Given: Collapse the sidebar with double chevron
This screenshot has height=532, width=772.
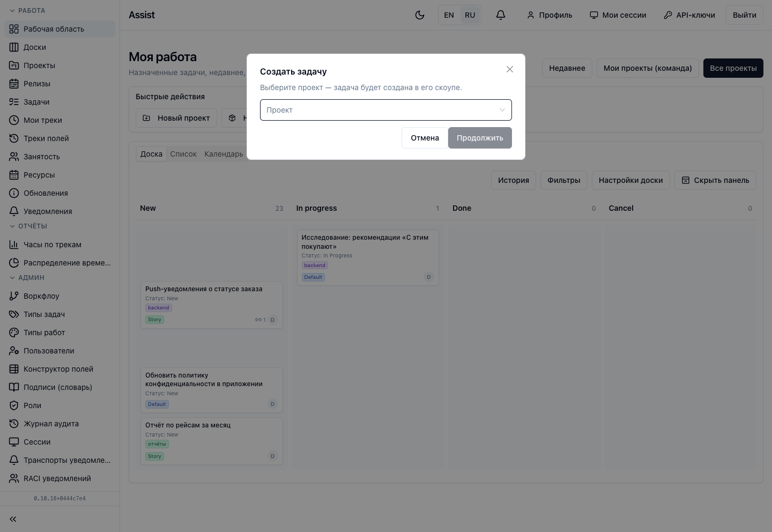Looking at the screenshot, I should [x=13, y=519].
